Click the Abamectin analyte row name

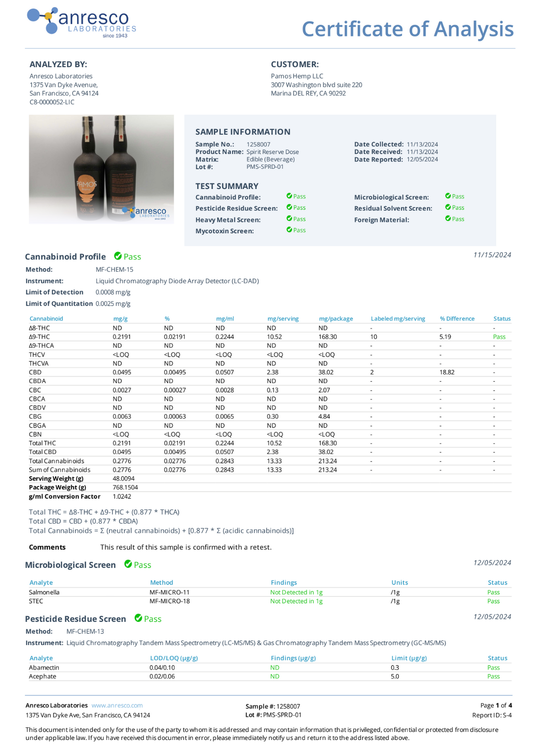[44, 667]
